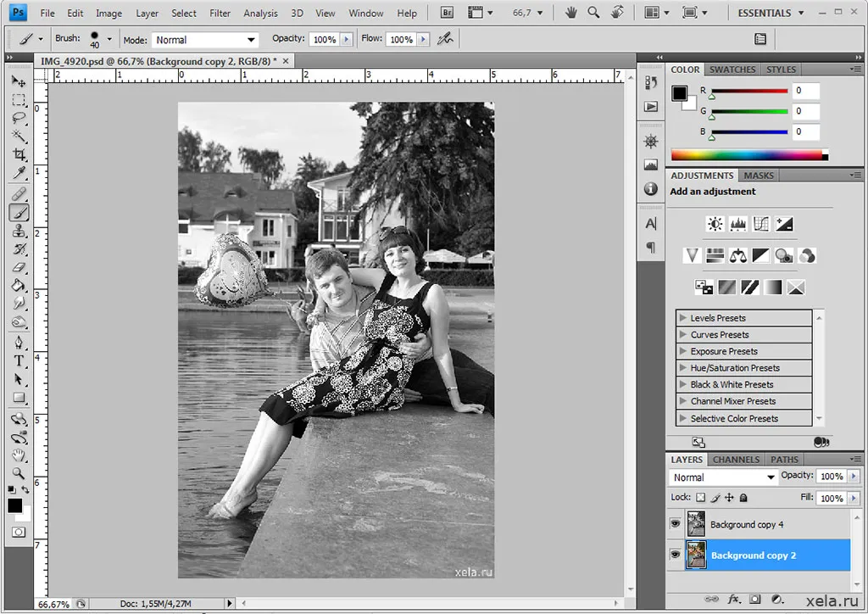This screenshot has height=614, width=868.
Task: Add an Exposure adjustment
Action: tap(784, 224)
